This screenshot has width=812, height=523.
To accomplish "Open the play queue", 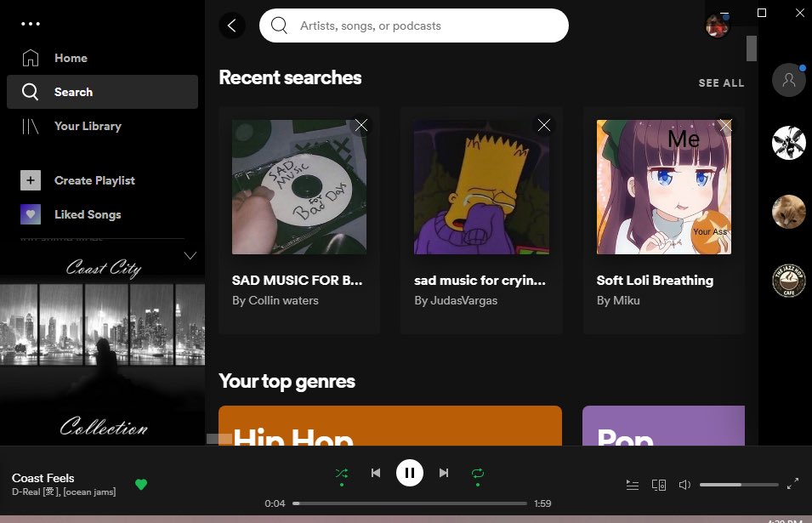I will 633,485.
